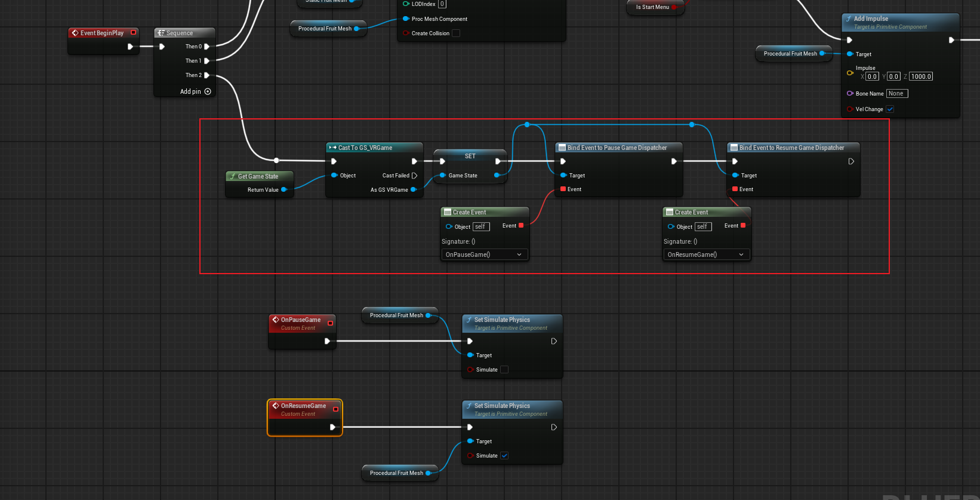The image size is (980, 500).
Task: Select the OnResumeGame custom event header
Action: 304,409
